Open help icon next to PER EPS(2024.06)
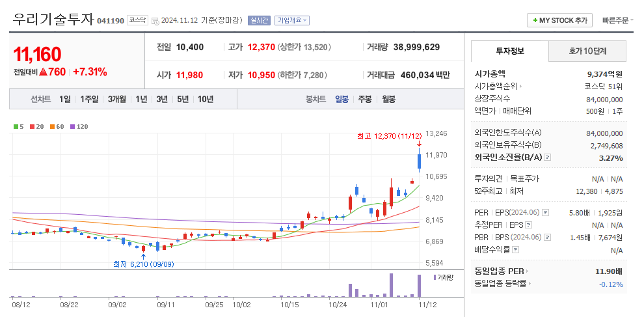The width and height of the screenshot is (644, 317). [545, 213]
